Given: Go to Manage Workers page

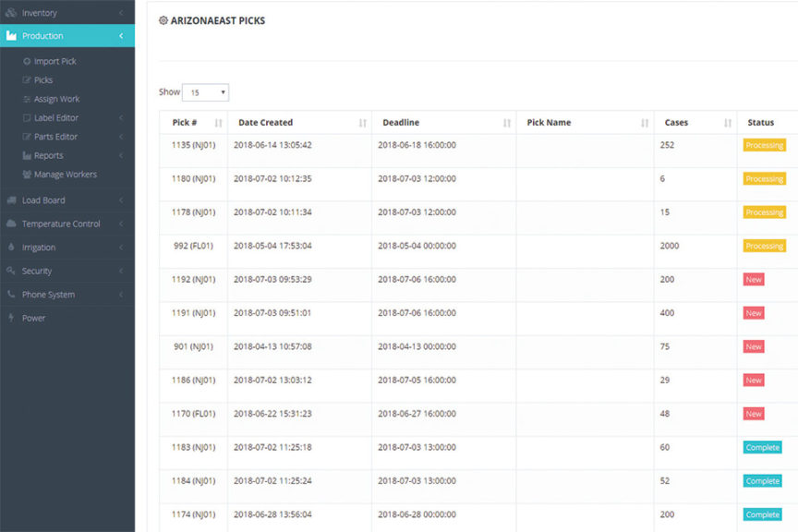Looking at the screenshot, I should (x=65, y=175).
